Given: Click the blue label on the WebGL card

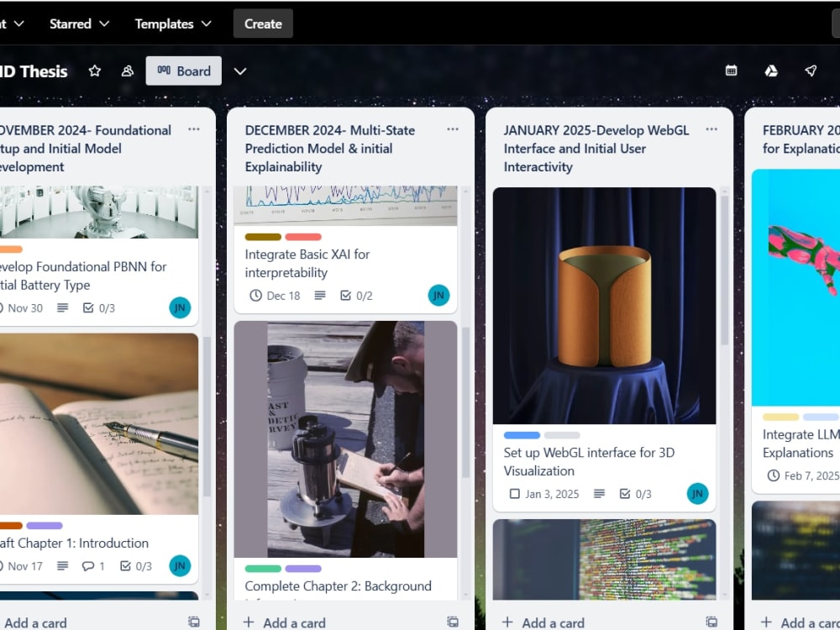Looking at the screenshot, I should [521, 435].
